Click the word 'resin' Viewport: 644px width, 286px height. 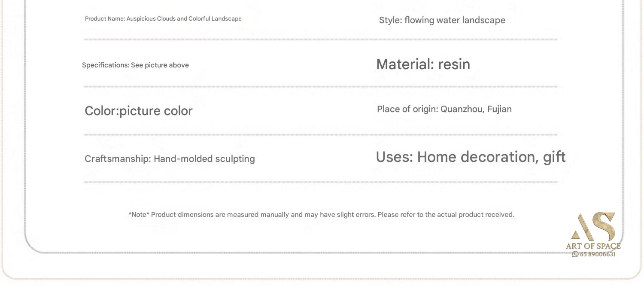click(x=454, y=64)
